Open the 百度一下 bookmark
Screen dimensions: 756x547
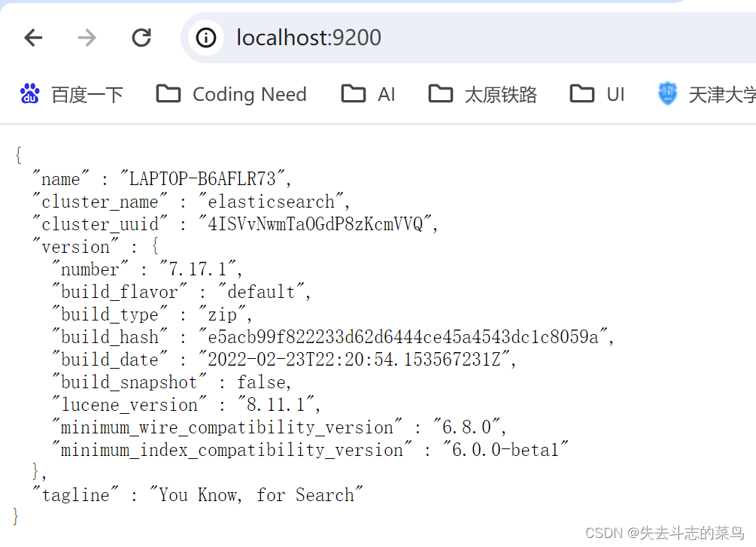click(71, 93)
